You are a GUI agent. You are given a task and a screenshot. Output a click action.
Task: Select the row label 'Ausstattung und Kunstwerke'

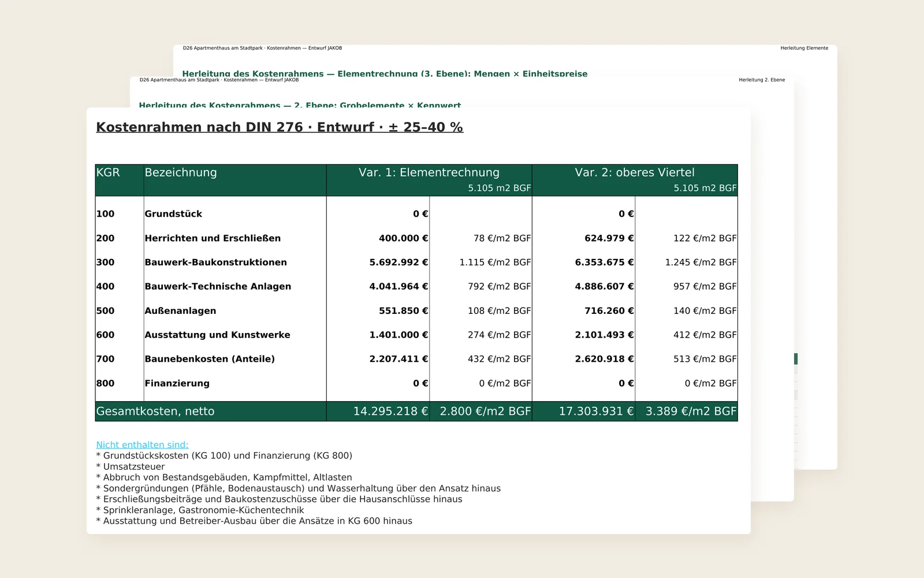pyautogui.click(x=217, y=335)
